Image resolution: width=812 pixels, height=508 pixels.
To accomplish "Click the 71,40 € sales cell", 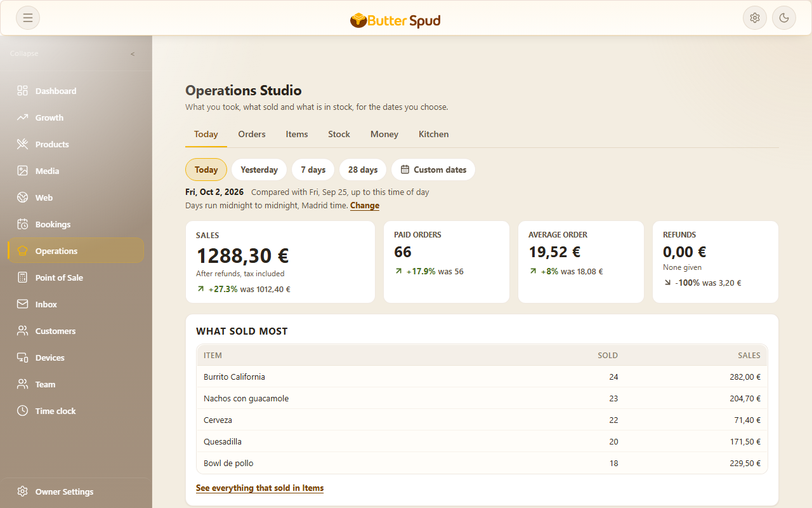I will (x=747, y=420).
